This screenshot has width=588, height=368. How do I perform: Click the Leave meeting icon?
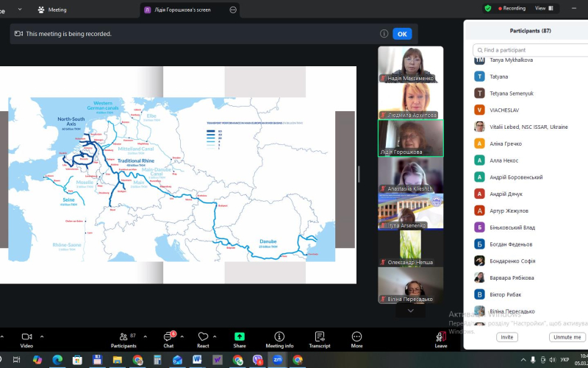440,337
